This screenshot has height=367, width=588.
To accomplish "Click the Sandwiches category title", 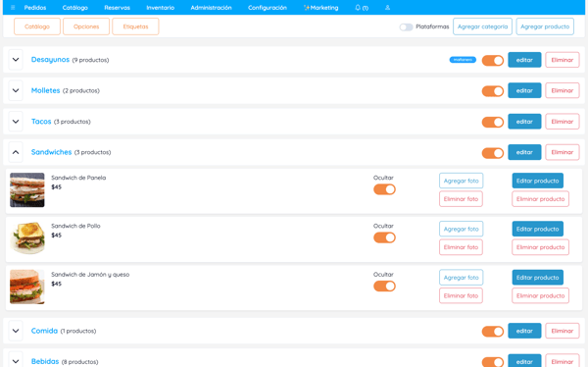I will [x=51, y=152].
